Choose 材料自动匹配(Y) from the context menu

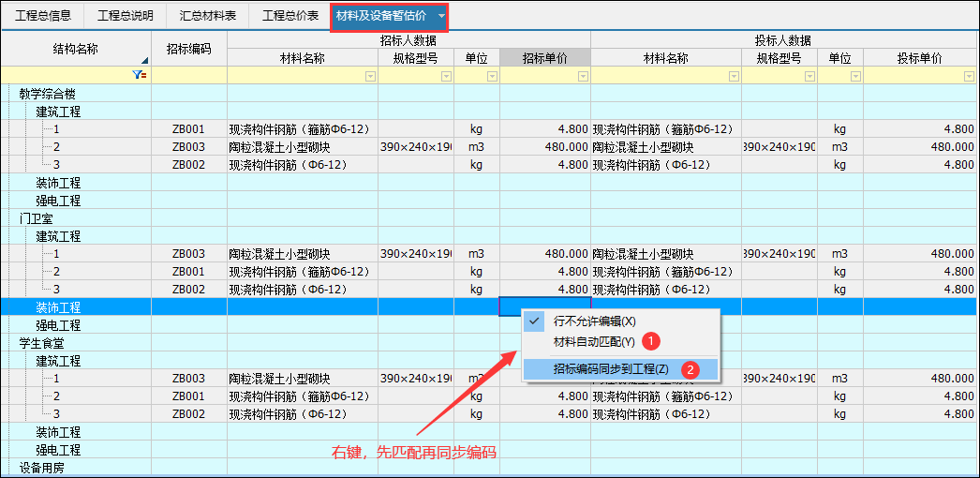[594, 342]
